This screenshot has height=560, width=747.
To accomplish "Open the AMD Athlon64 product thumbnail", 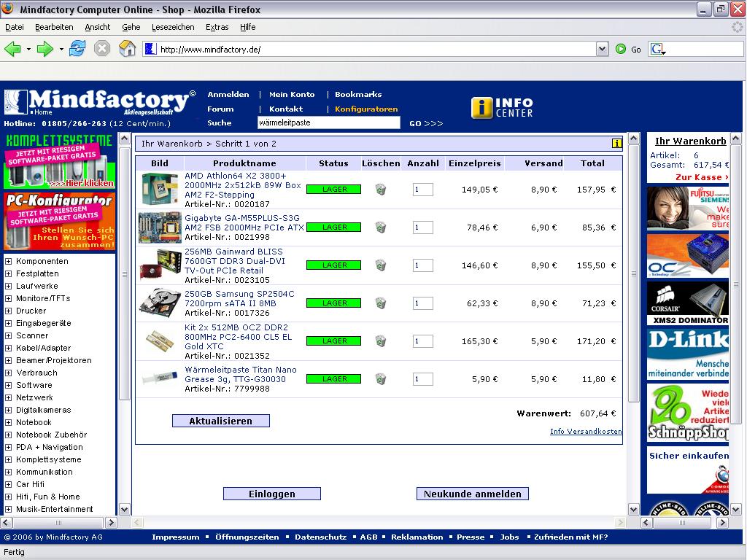I will 160,189.
